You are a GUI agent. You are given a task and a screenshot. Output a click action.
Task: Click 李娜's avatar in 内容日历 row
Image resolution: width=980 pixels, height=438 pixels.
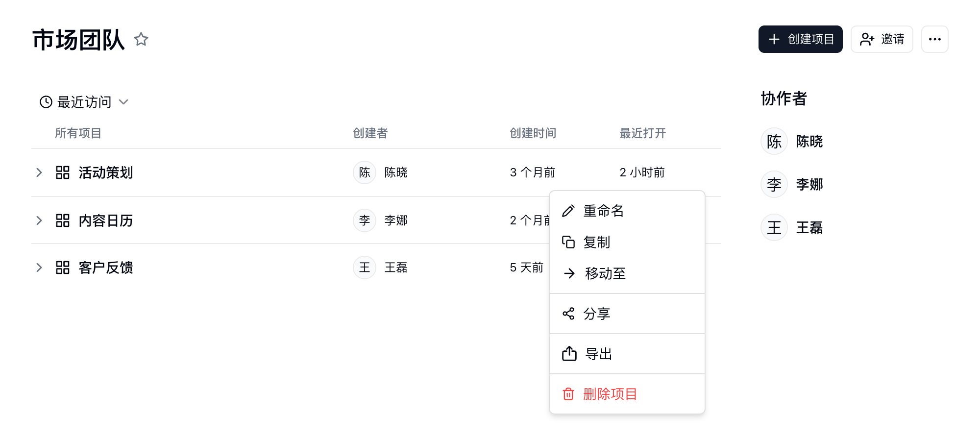(365, 220)
